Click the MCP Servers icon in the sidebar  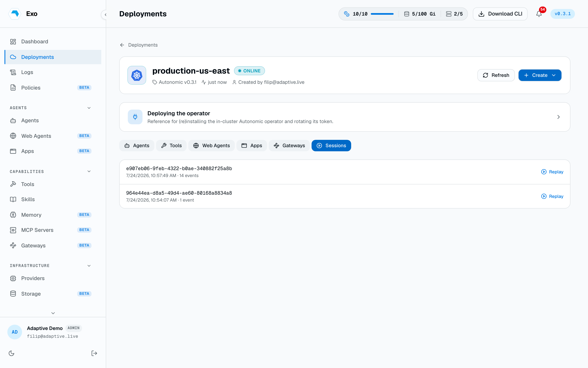coord(13,230)
